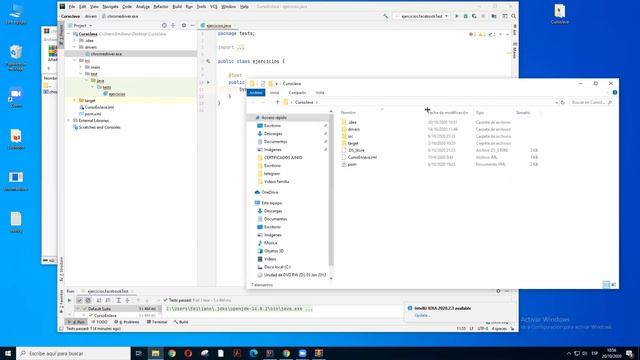This screenshot has height=360, width=640.
Task: Select the ejercicios.java editor tab
Action: click(218, 25)
